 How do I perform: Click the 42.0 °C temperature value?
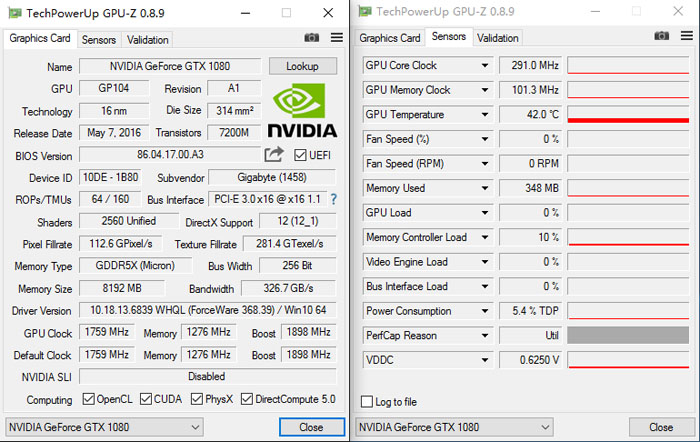(531, 114)
